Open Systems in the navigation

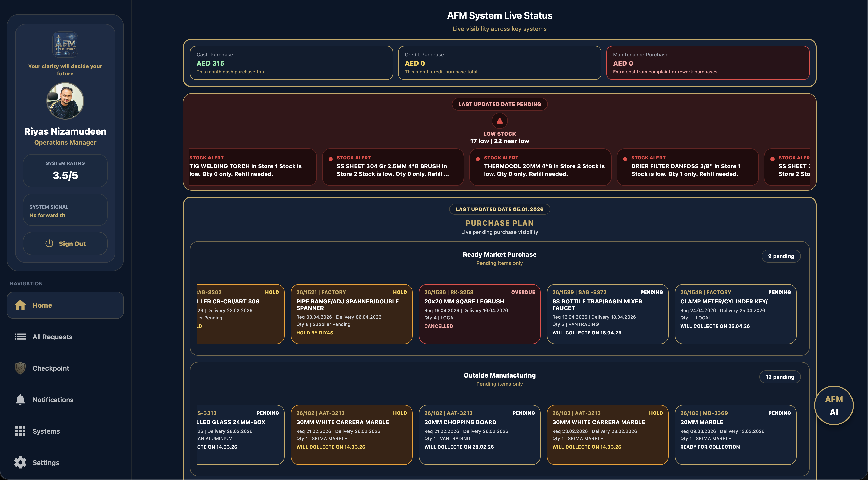pos(65,431)
